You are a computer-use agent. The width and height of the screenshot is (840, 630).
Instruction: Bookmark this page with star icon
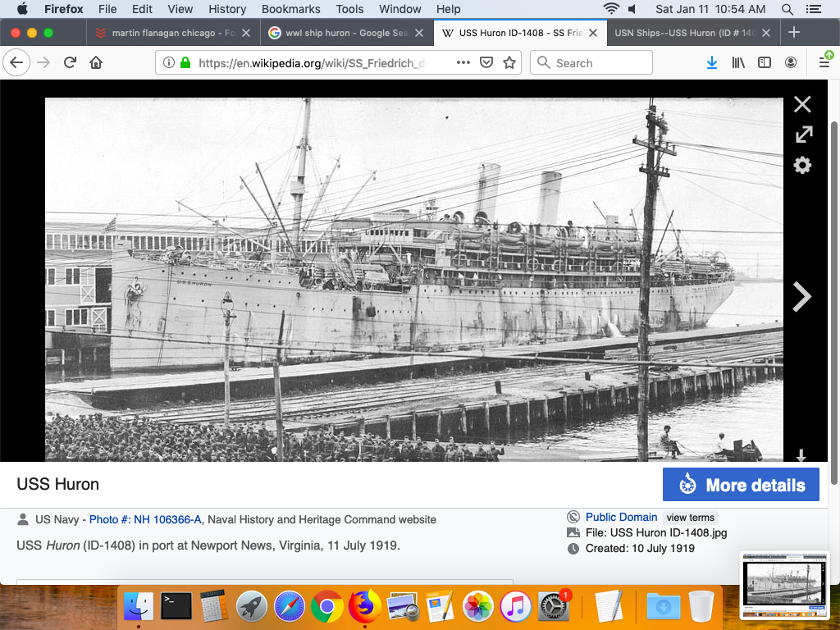[509, 62]
